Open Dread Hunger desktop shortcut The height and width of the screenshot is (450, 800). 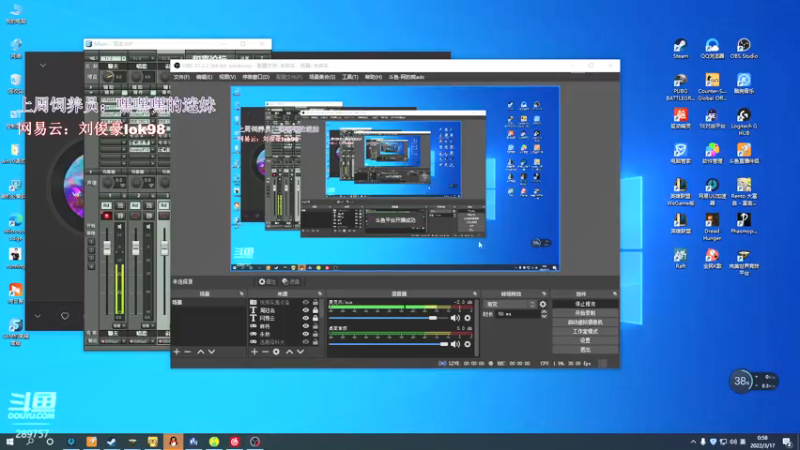(712, 227)
